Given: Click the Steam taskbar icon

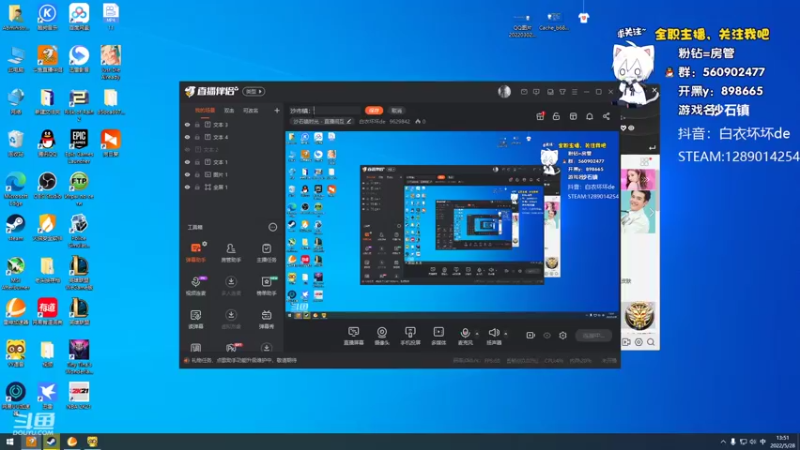Looking at the screenshot, I should click(x=51, y=442).
